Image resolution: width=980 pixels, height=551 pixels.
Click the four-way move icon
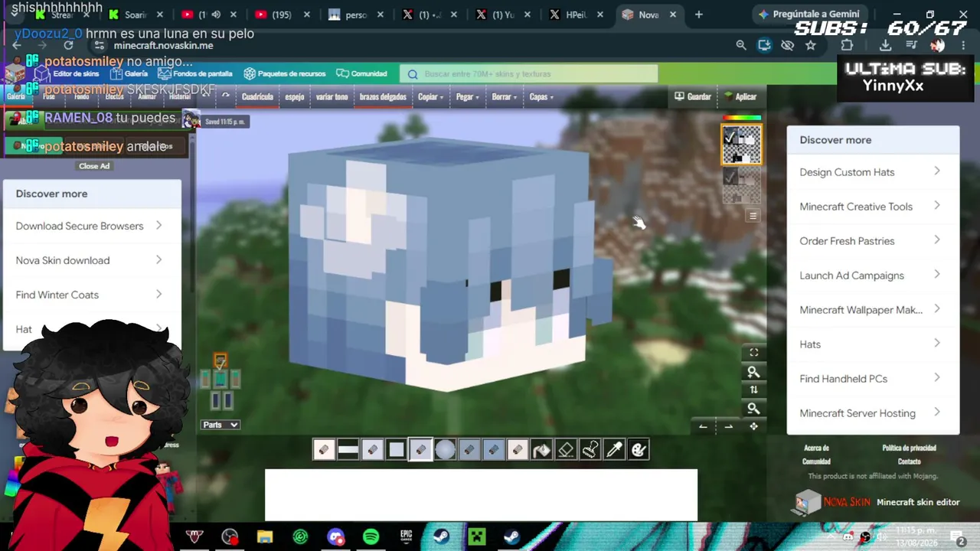[753, 426]
